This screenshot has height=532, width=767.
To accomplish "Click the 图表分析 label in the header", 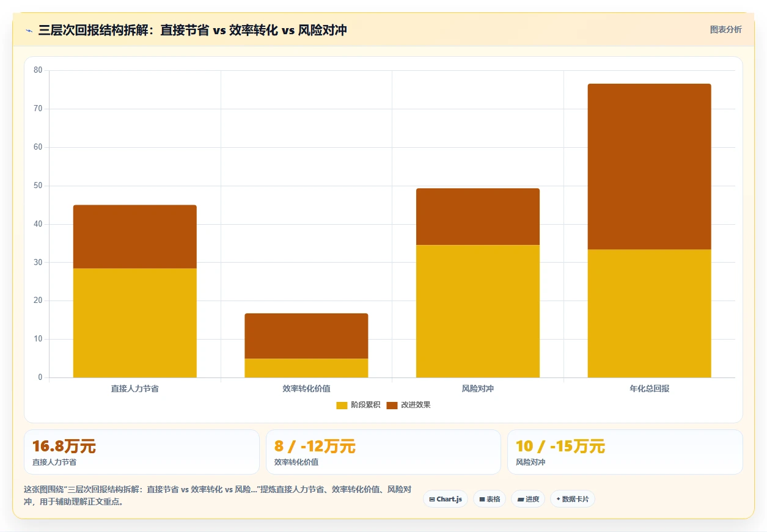I will click(x=725, y=29).
